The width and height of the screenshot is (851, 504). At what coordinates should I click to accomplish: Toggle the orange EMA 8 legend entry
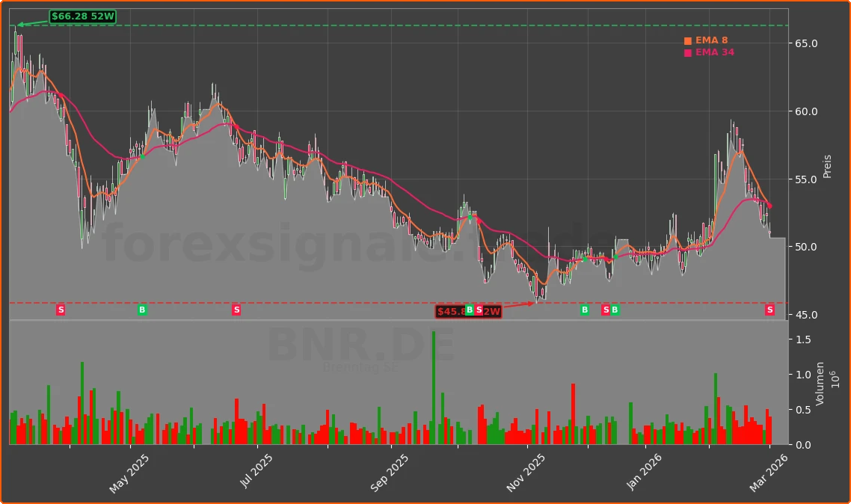[x=707, y=40]
